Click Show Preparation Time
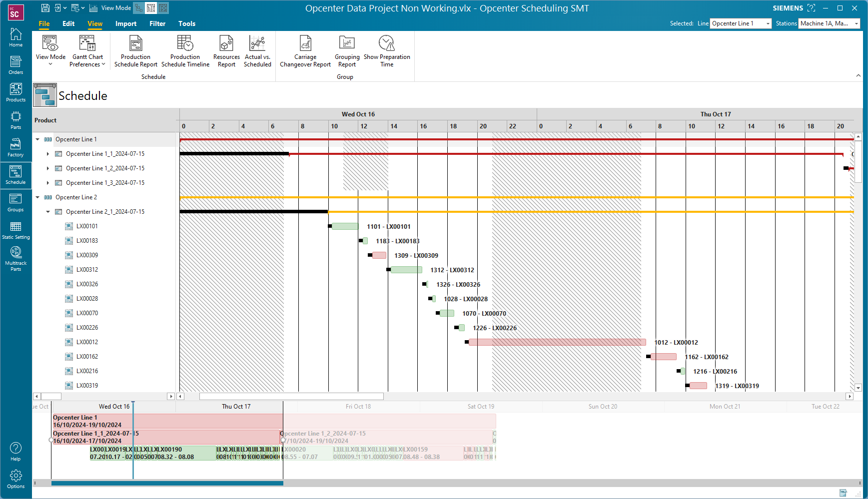 (x=387, y=50)
